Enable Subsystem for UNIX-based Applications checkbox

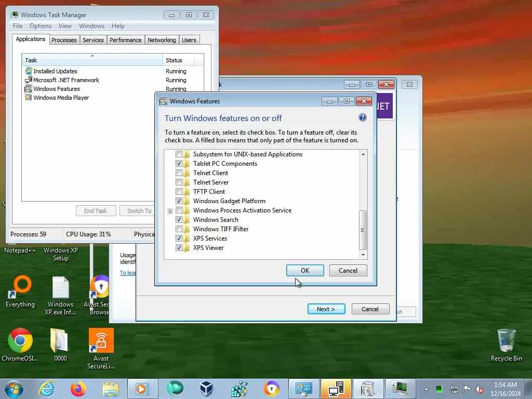179,154
